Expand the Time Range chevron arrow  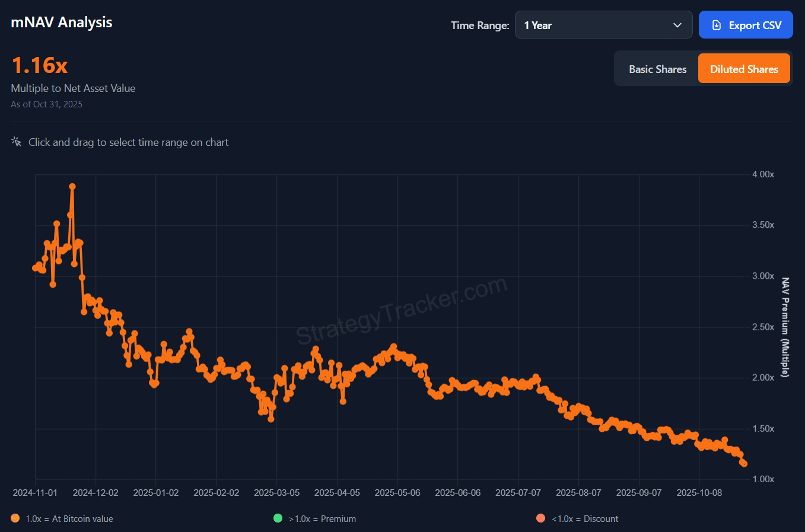tap(677, 26)
